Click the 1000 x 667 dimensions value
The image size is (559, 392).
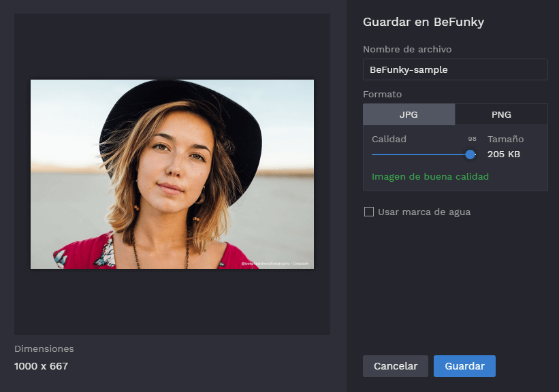(x=41, y=366)
